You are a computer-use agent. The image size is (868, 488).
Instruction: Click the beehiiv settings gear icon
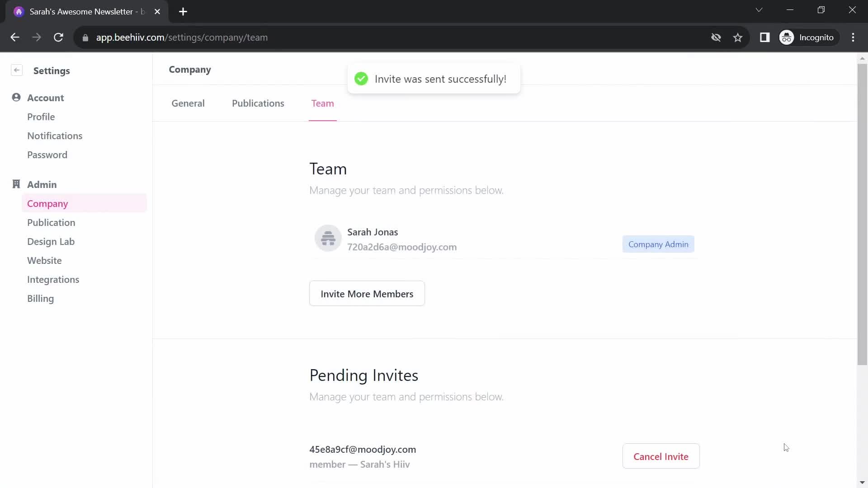pyautogui.click(x=16, y=70)
